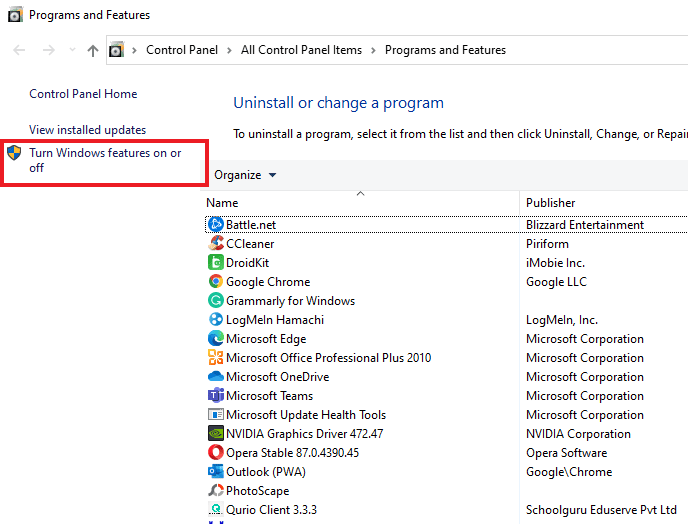Expand chevron after All Control Panel Items

pyautogui.click(x=373, y=50)
